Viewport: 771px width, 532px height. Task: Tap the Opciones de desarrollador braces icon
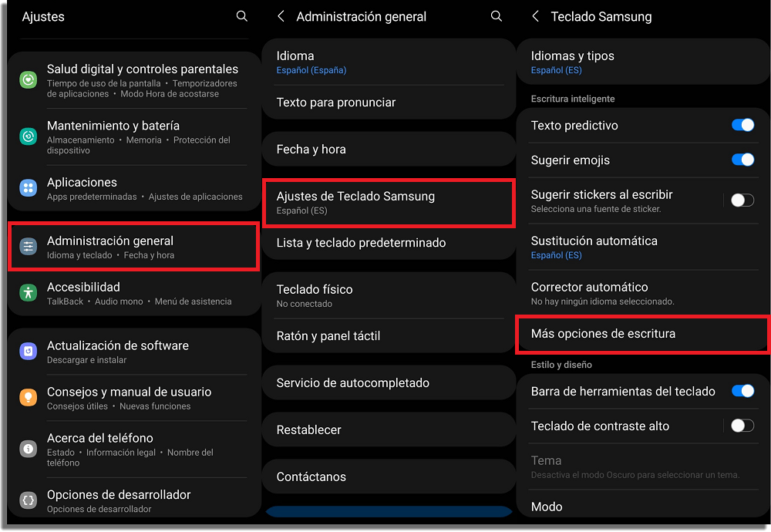28,500
